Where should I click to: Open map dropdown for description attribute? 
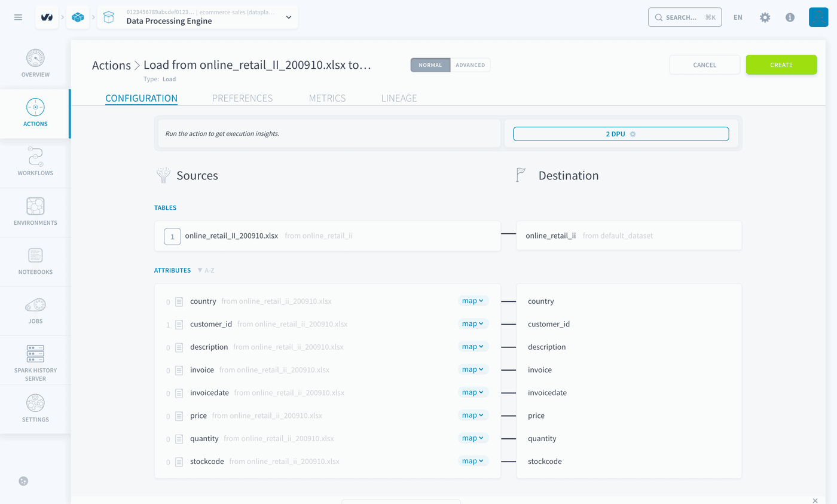473,346
